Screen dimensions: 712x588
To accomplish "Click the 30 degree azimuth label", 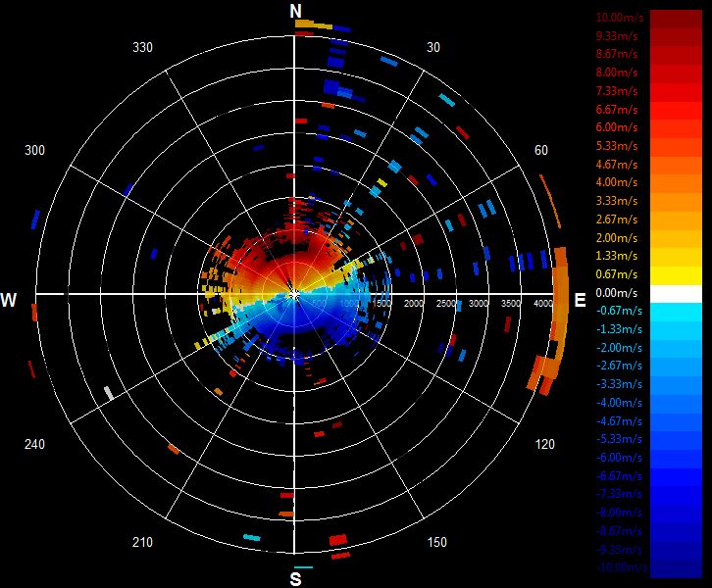I will coord(433,48).
